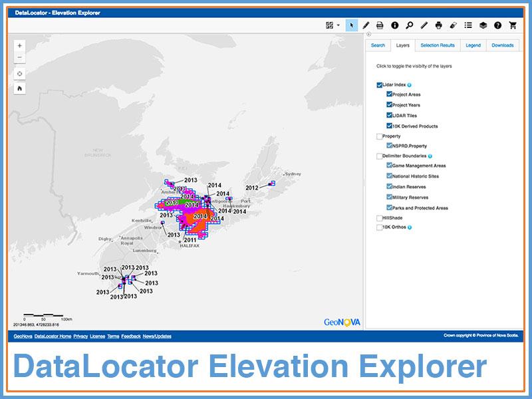
Task: Click the export map image tool
Action: pos(380,25)
